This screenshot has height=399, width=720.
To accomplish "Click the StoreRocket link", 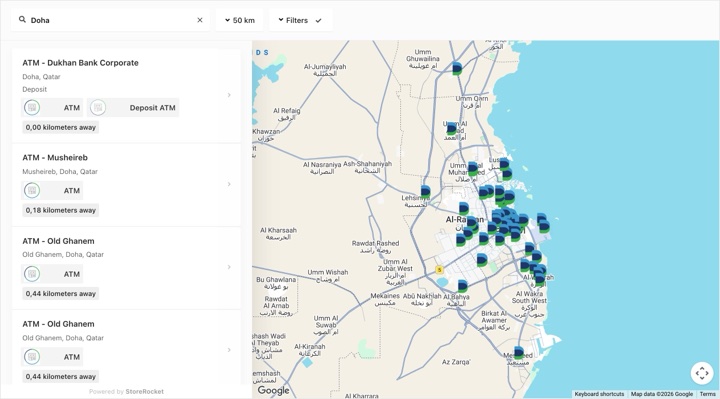I will pos(145,392).
